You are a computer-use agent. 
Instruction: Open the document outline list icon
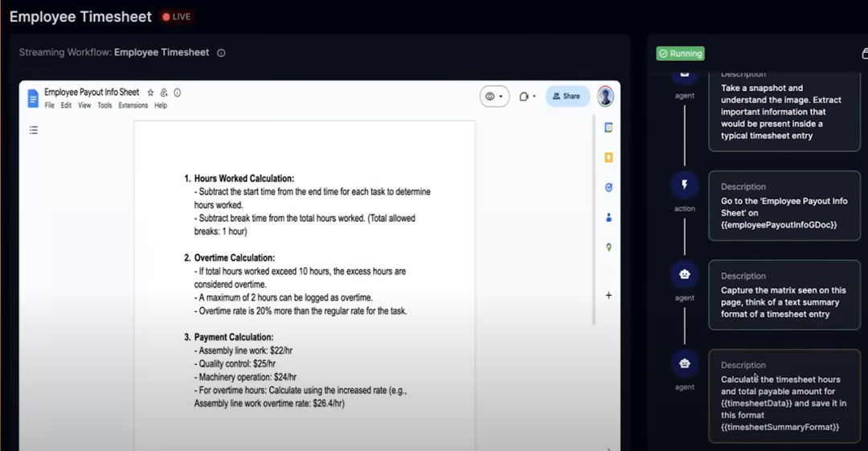coord(34,129)
